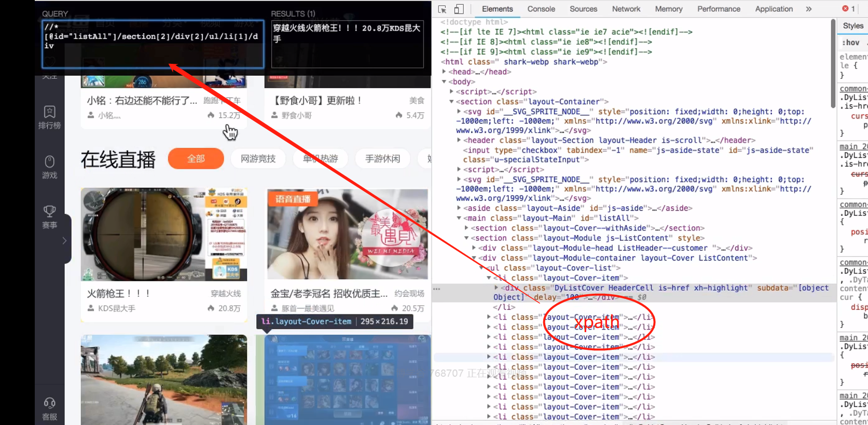Click the 【野食小哥】更新啦 stream title
Screen dimensions: 868x425
[x=318, y=101]
